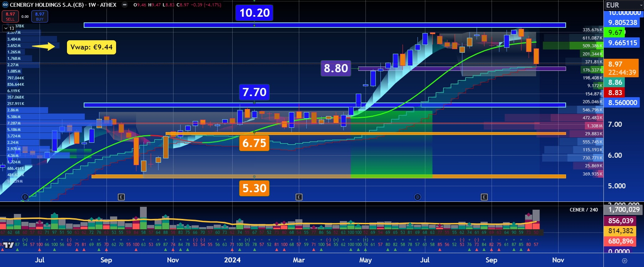Click the 9.805238 axis price tag
Screen dimensions: 644x267
click(x=623, y=22)
